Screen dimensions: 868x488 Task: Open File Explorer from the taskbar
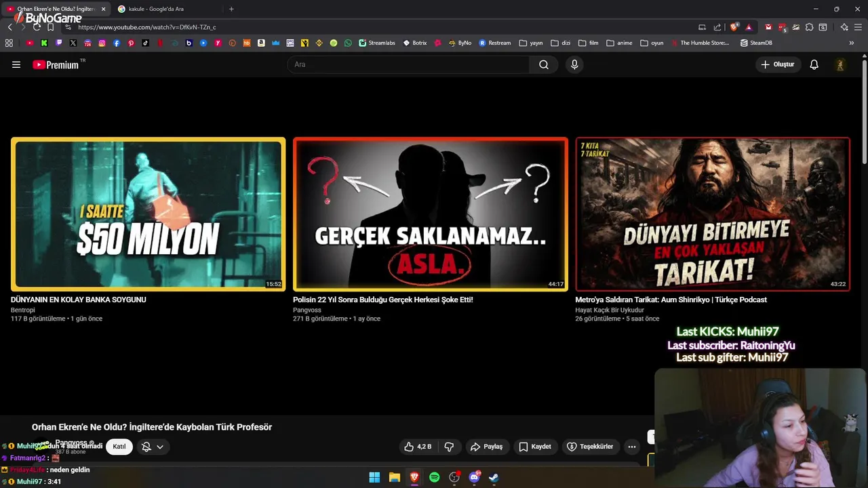pos(394,477)
